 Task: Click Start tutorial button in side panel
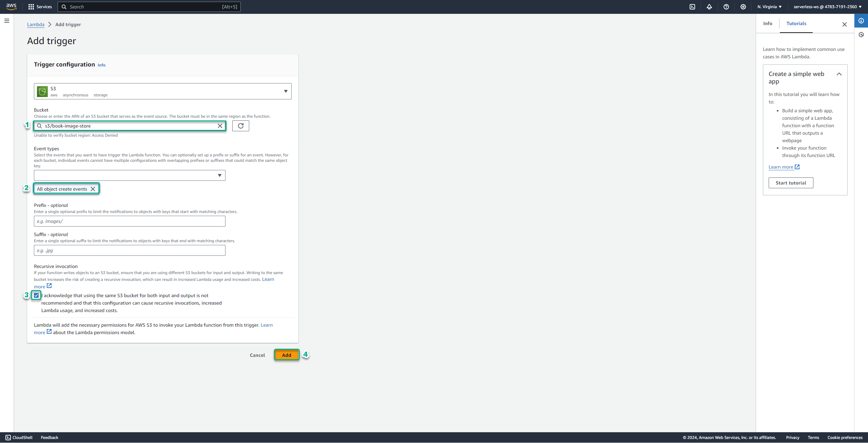pyautogui.click(x=791, y=182)
